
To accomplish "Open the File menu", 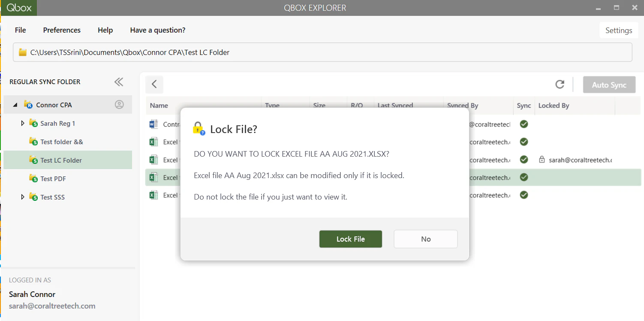I will [20, 30].
